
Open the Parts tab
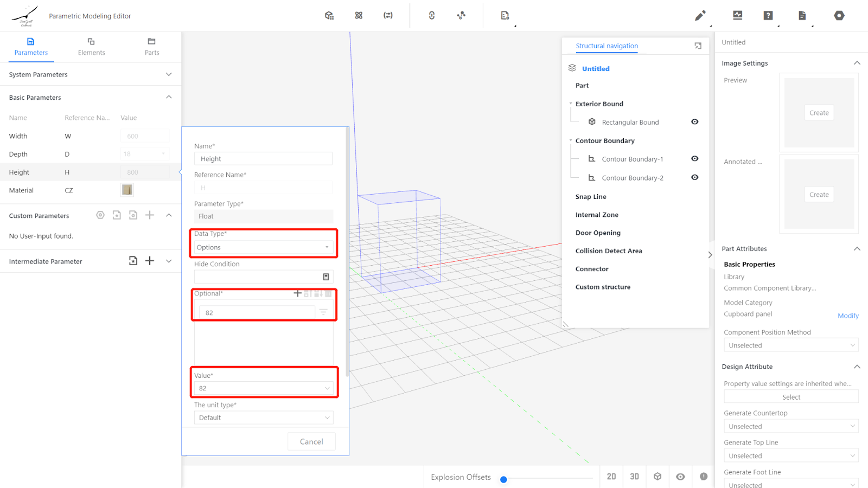tap(152, 47)
